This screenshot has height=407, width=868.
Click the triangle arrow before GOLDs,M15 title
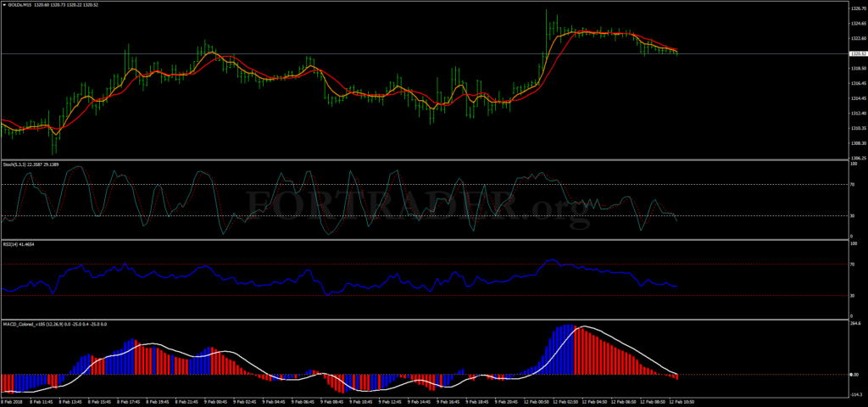[4, 4]
